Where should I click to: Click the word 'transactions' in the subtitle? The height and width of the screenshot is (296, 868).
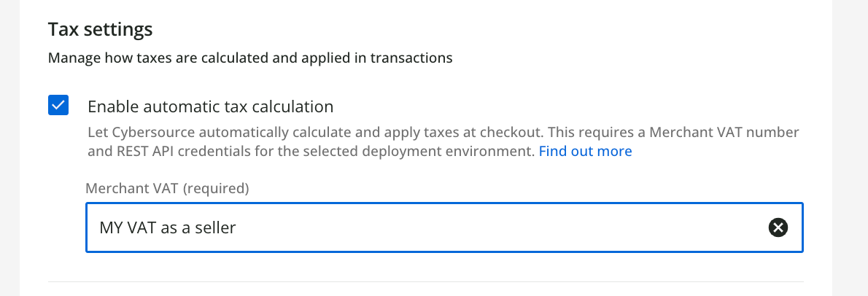click(412, 58)
